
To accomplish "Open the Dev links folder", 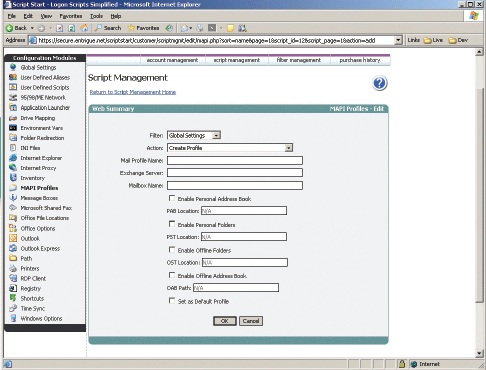I will (x=458, y=40).
